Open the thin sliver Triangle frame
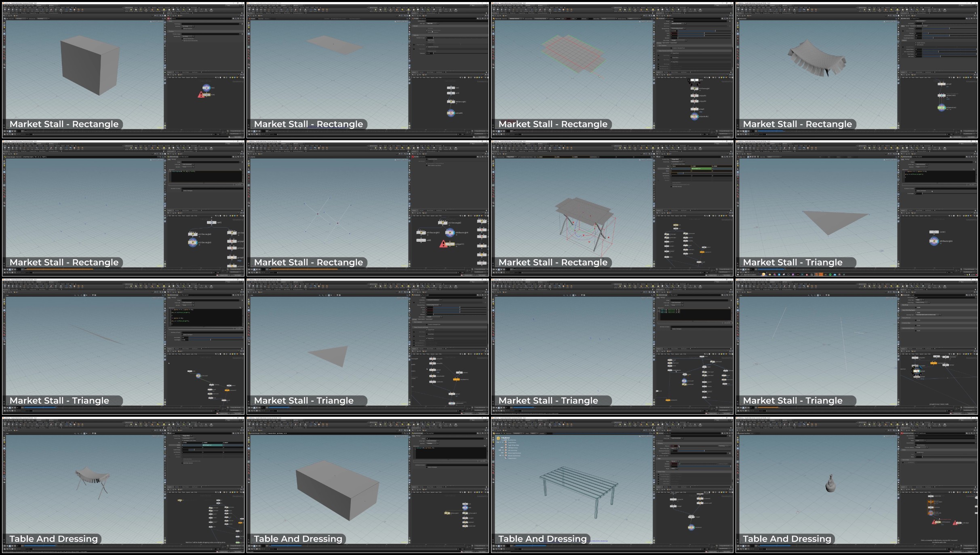Image resolution: width=980 pixels, height=555 pixels. click(123, 346)
